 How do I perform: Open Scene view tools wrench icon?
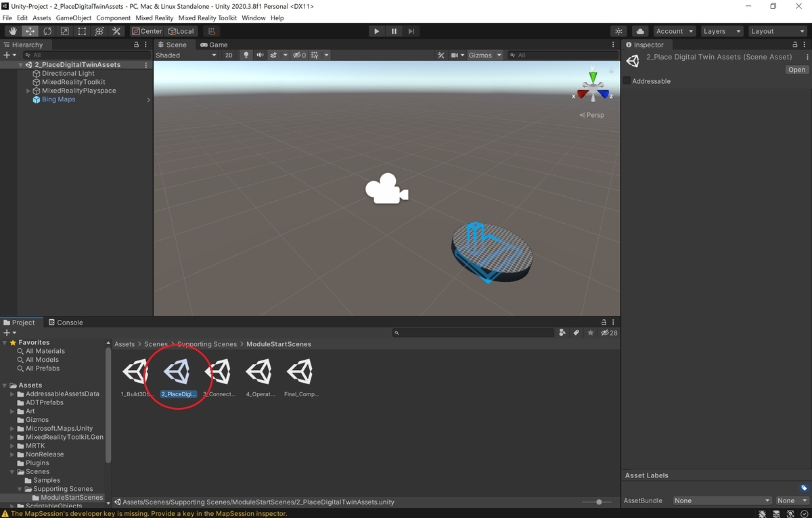441,55
